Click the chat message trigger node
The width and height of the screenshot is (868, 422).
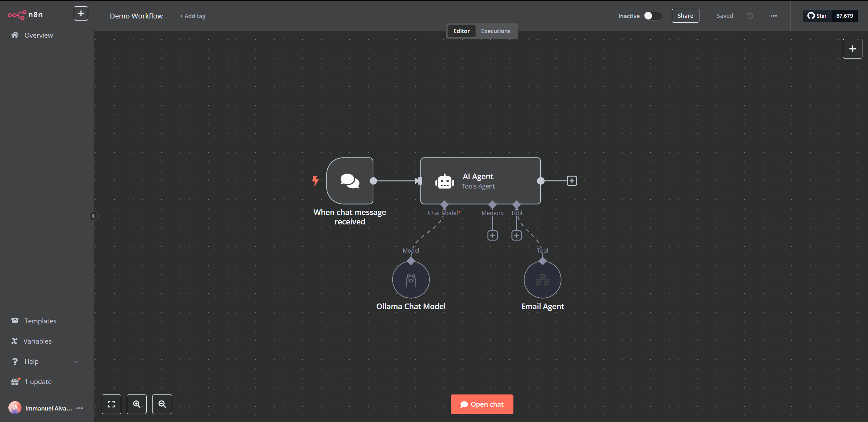click(x=350, y=181)
